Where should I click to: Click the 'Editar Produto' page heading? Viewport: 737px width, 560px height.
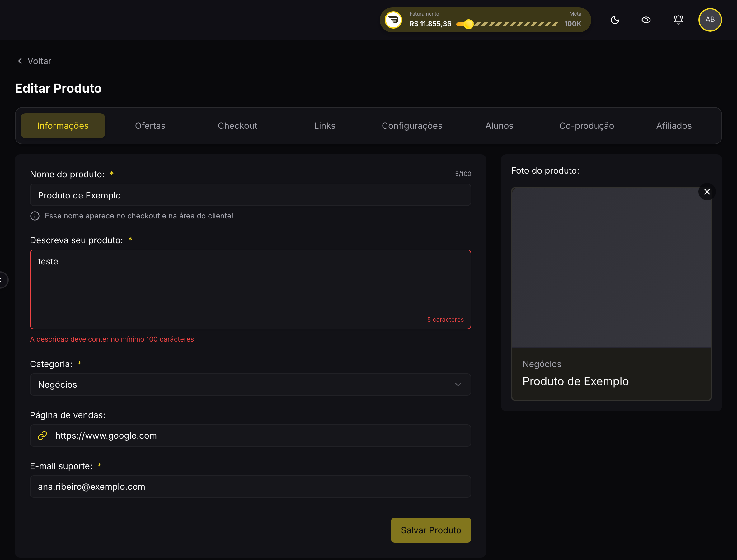coord(59,88)
